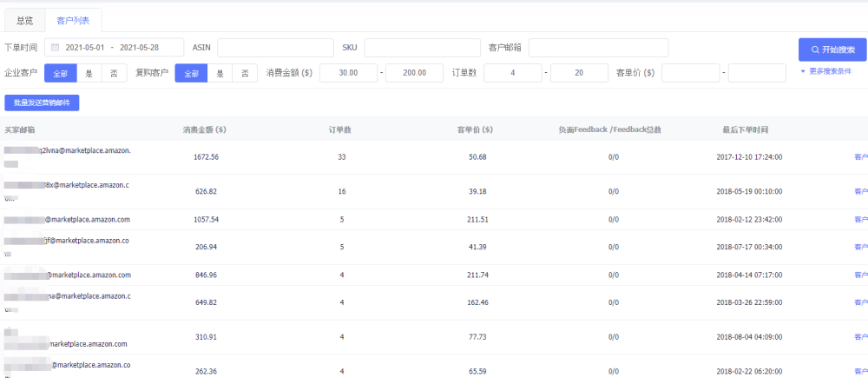The image size is (868, 378).
Task: Click the 消费金额 minimum field showing 30.00
Action: 348,74
